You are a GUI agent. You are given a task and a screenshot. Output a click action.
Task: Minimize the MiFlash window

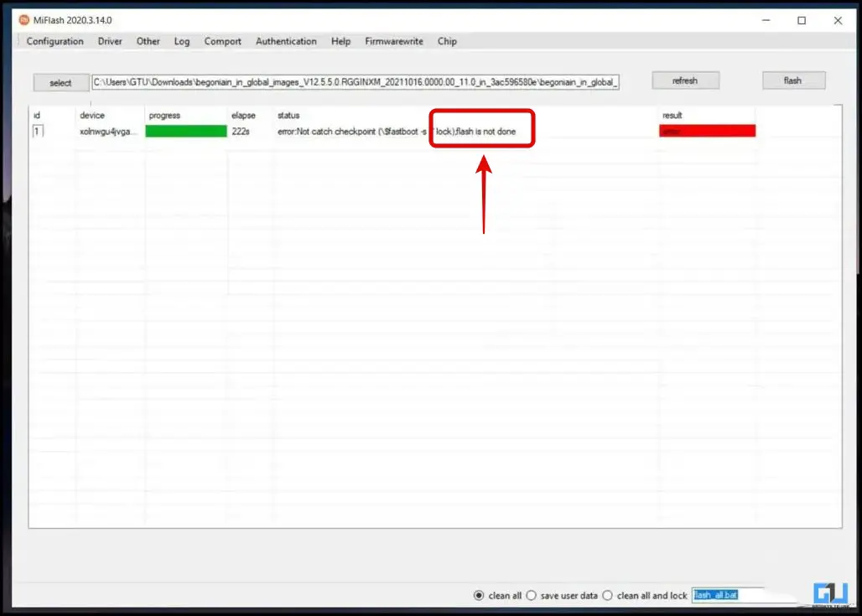[766, 20]
